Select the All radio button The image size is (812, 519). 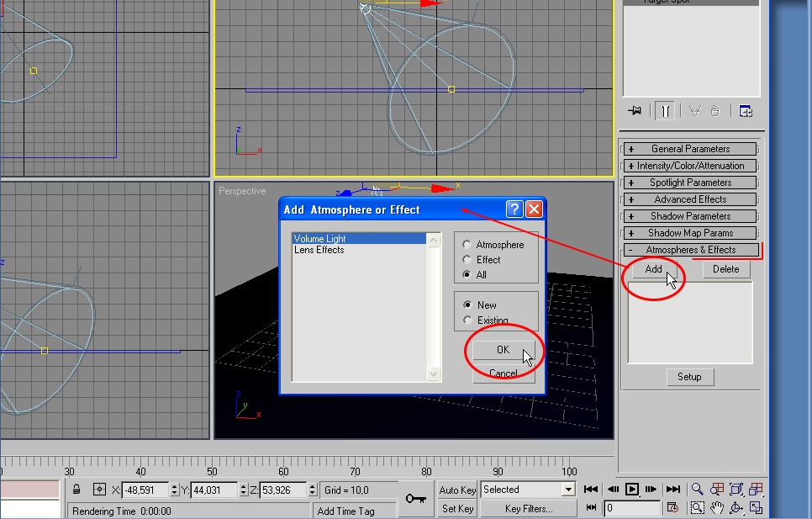(467, 274)
